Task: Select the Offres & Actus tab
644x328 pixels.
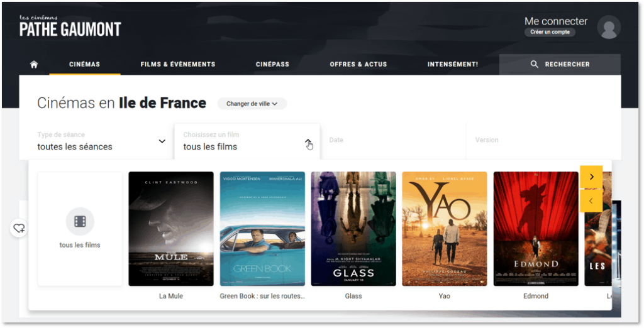Action: [x=358, y=64]
